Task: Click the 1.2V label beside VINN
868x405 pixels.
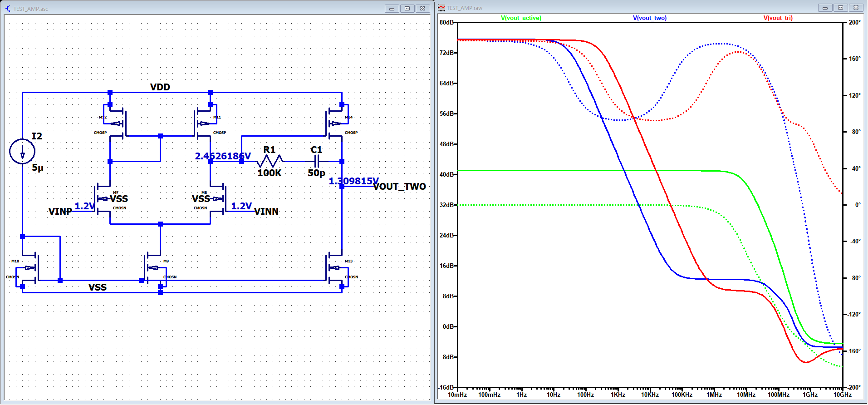Action: click(241, 206)
